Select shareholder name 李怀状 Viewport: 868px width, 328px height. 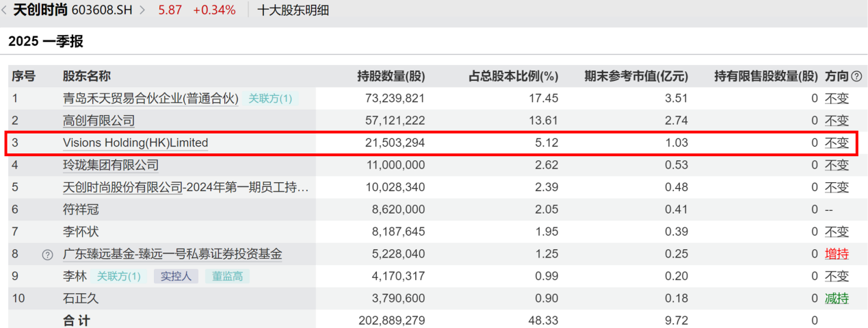point(81,232)
